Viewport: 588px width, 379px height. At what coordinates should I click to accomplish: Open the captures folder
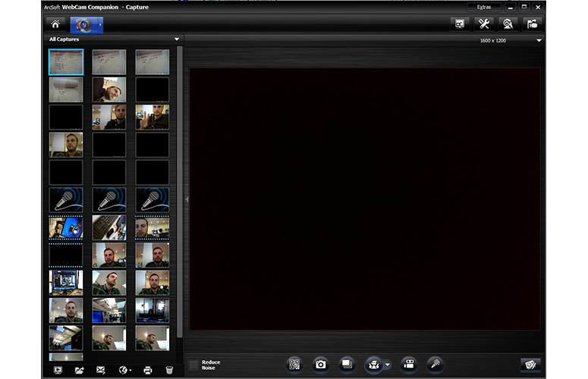79,370
